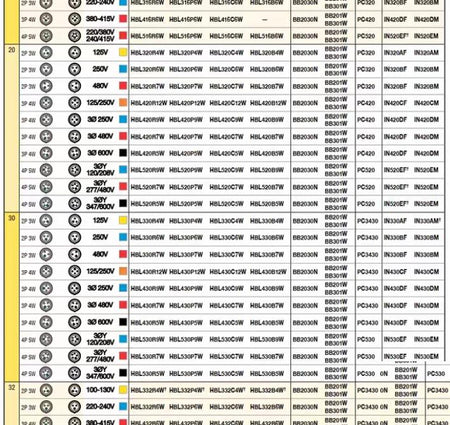Select the outlined connector icon beside 30A 3ØY 120/208V
This screenshot has height=425, width=450.
pyautogui.click(x=75, y=339)
